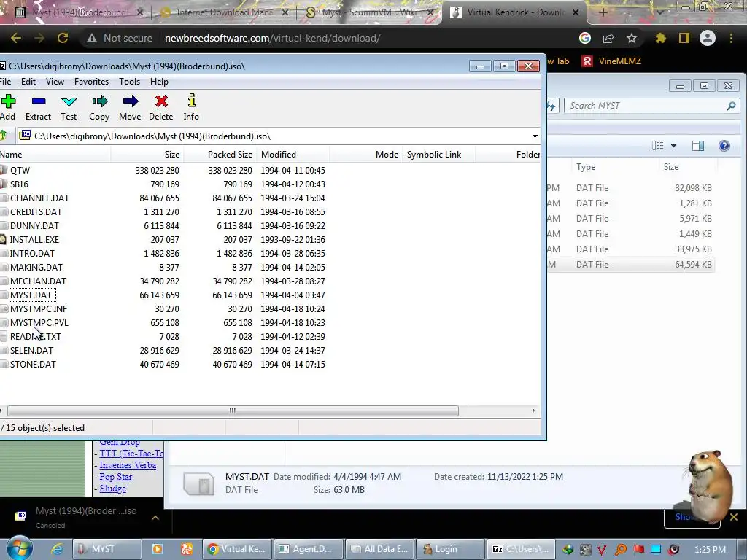Open the Invenies Verba link
This screenshot has height=560, width=747.
point(128,465)
